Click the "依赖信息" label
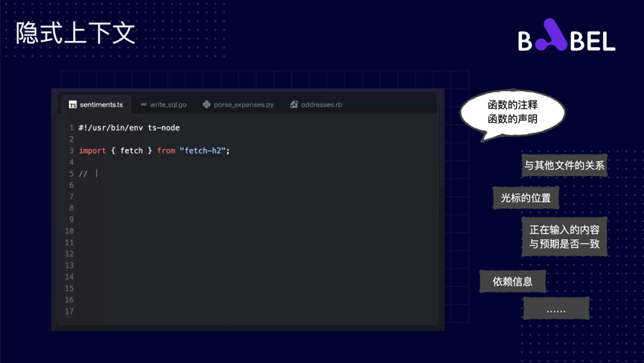 tap(512, 281)
